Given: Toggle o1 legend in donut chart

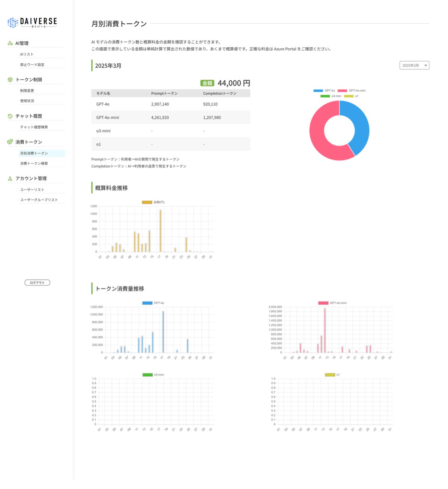Looking at the screenshot, I should (351, 96).
